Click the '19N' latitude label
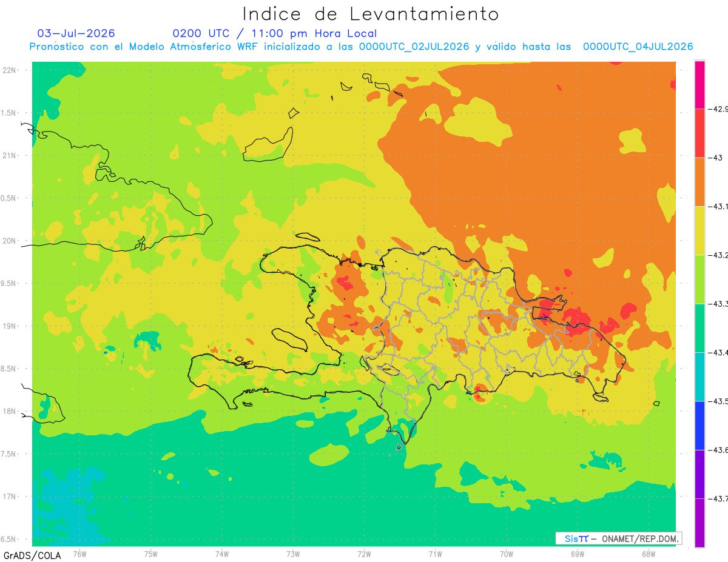This screenshot has width=728, height=562. point(10,326)
